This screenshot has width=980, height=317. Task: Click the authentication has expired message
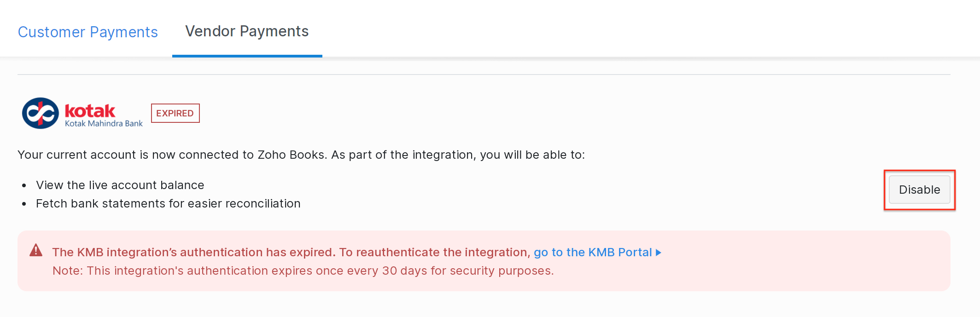[290, 252]
